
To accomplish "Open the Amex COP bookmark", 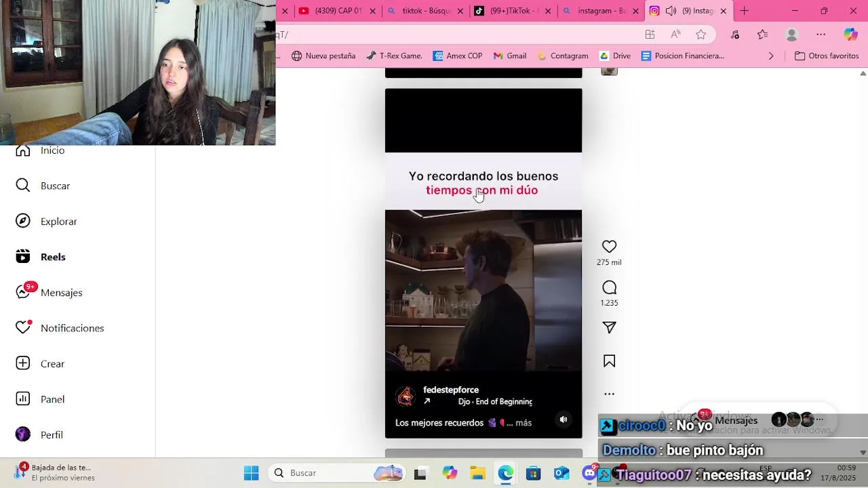I will coord(458,56).
